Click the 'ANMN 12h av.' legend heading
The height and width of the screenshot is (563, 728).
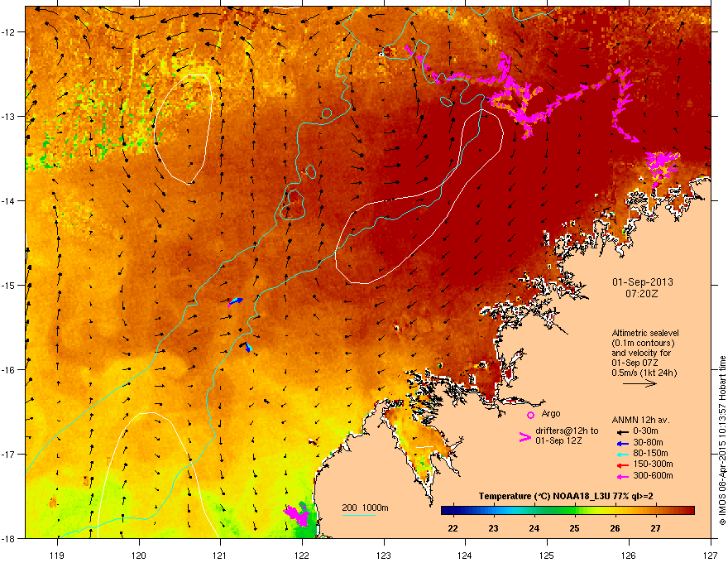click(x=640, y=420)
